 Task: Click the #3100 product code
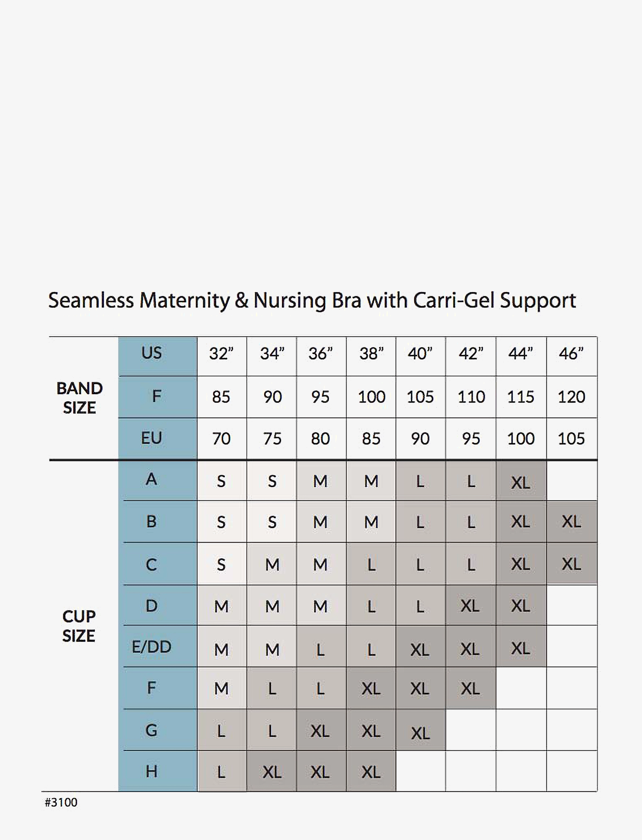pyautogui.click(x=61, y=802)
